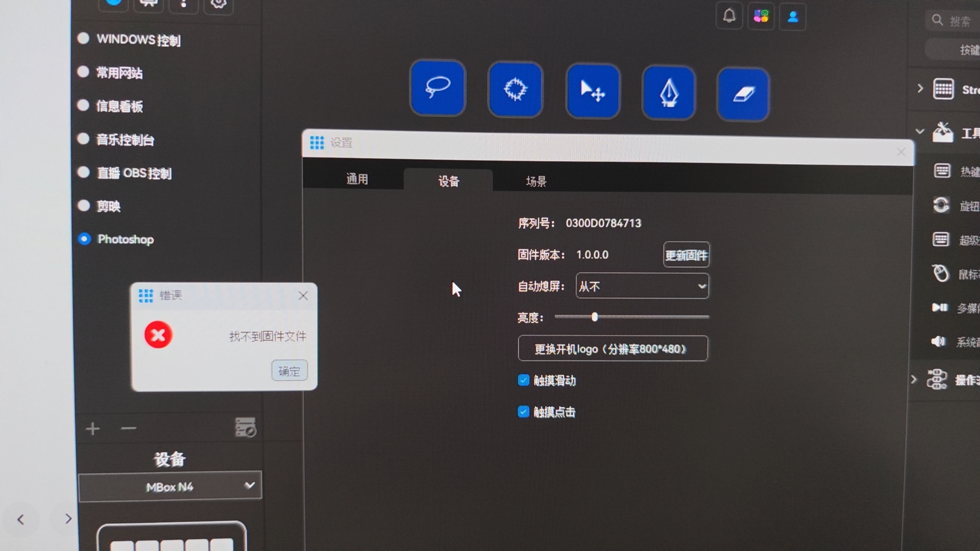Select the Lasso tool key
This screenshot has width=980, height=551.
click(437, 88)
